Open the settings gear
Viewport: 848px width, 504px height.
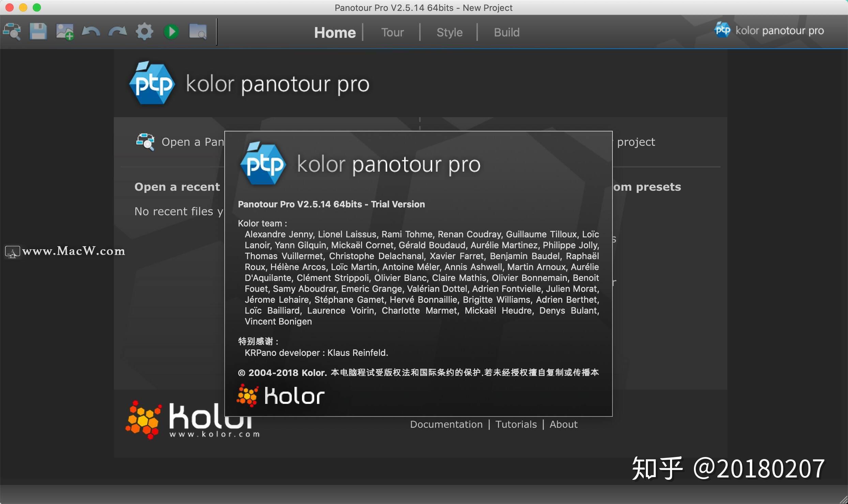point(144,32)
